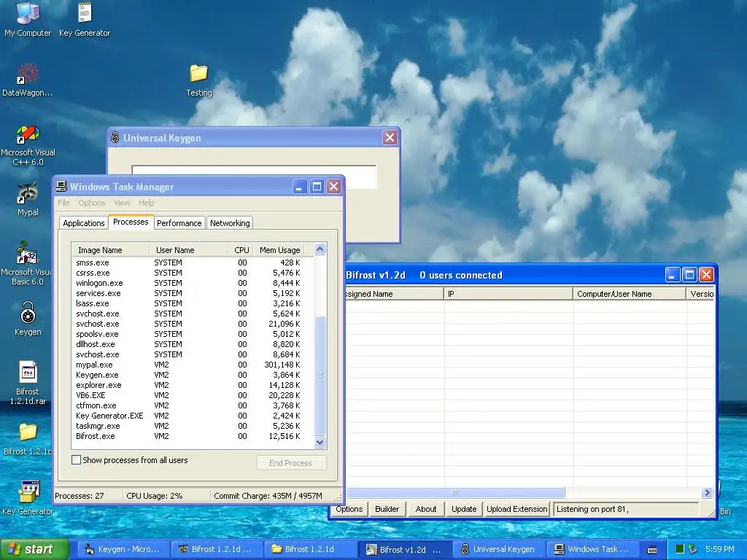The height and width of the screenshot is (560, 747).
Task: Sort processes by User Name column
Action: 188,250
